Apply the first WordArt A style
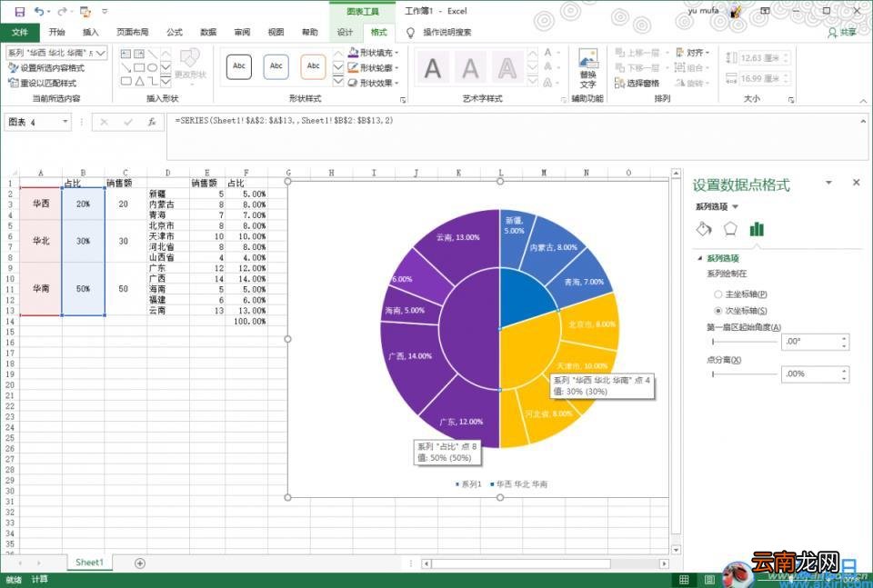873x588 pixels. (433, 69)
